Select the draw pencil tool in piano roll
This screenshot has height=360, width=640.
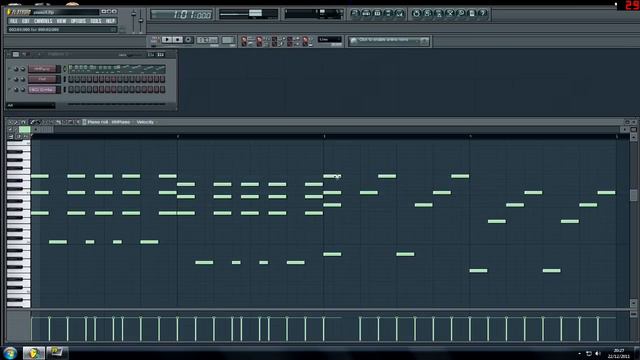[x=33, y=122]
